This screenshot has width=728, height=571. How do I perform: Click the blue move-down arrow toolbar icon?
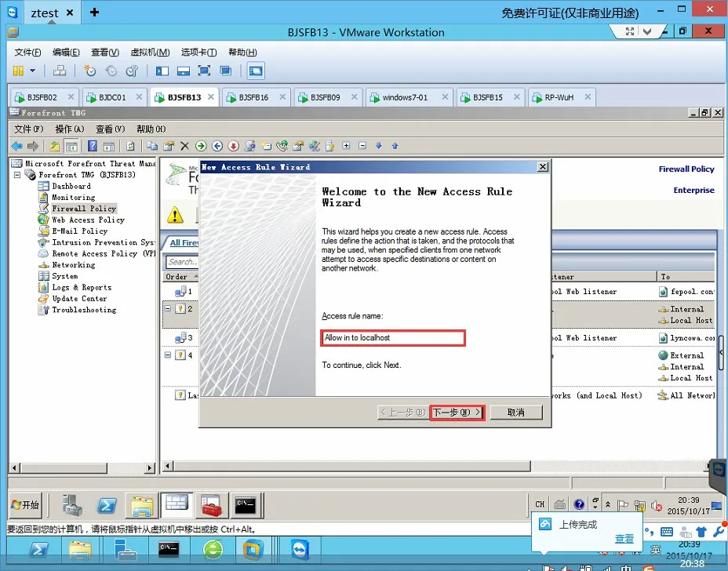click(379, 146)
